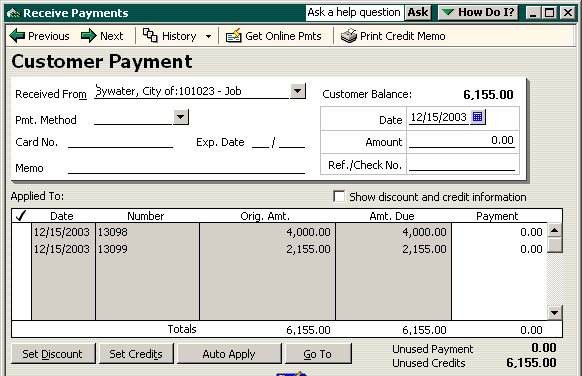Viewport: 582px width, 376px height.
Task: Click Get Online Pmts
Action: pos(274,36)
